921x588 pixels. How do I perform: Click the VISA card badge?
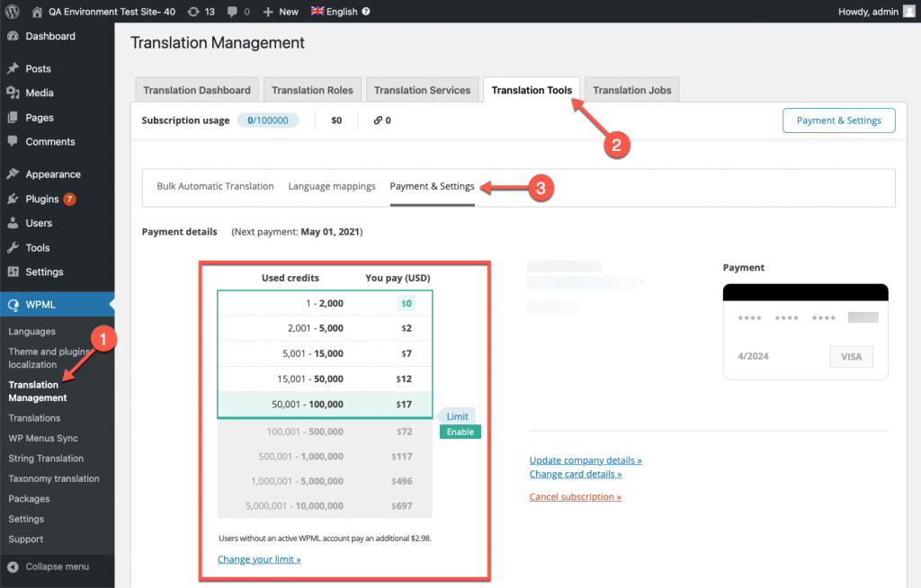pyautogui.click(x=851, y=357)
